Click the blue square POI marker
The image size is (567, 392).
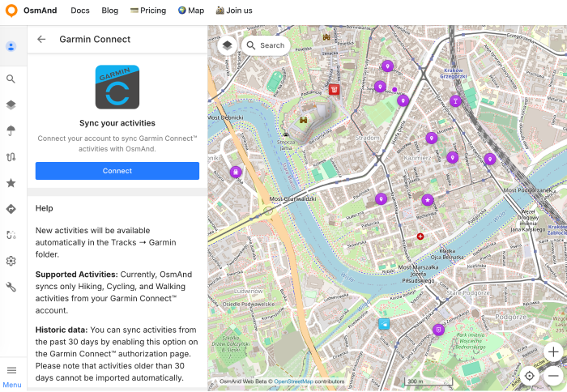click(384, 324)
